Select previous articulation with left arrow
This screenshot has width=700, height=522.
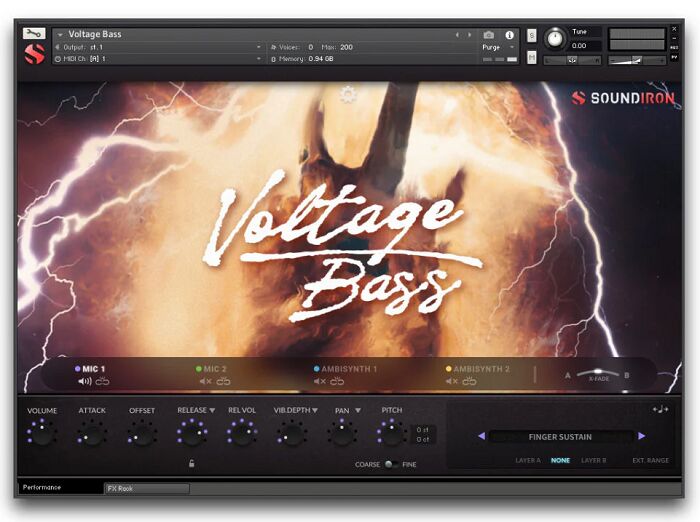pos(481,436)
